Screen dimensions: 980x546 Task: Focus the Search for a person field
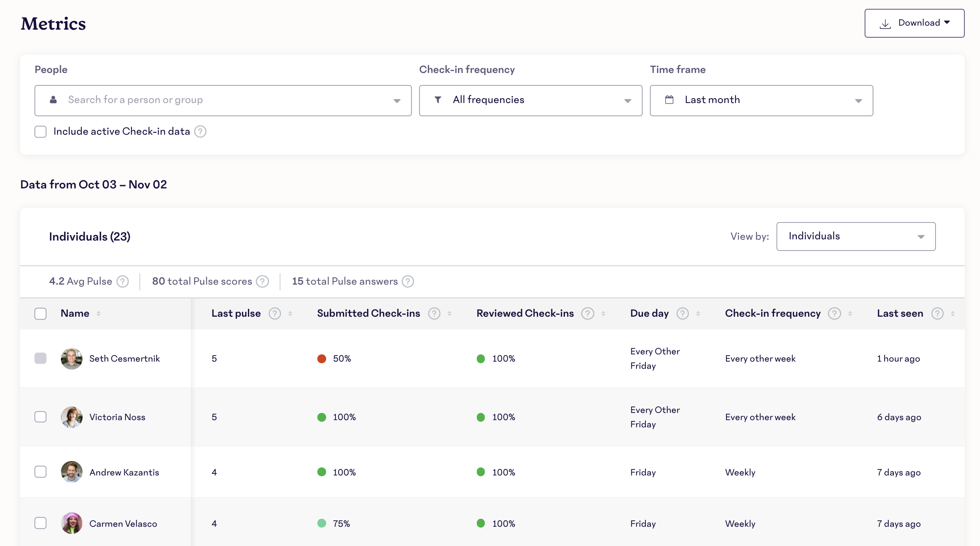pos(223,101)
